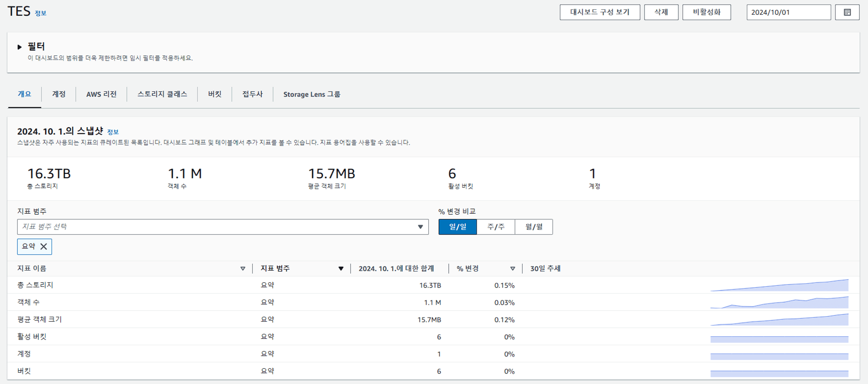Viewport: 868px width, 384px height.
Task: Open the 지표 범주 선택 dropdown
Action: tap(223, 227)
